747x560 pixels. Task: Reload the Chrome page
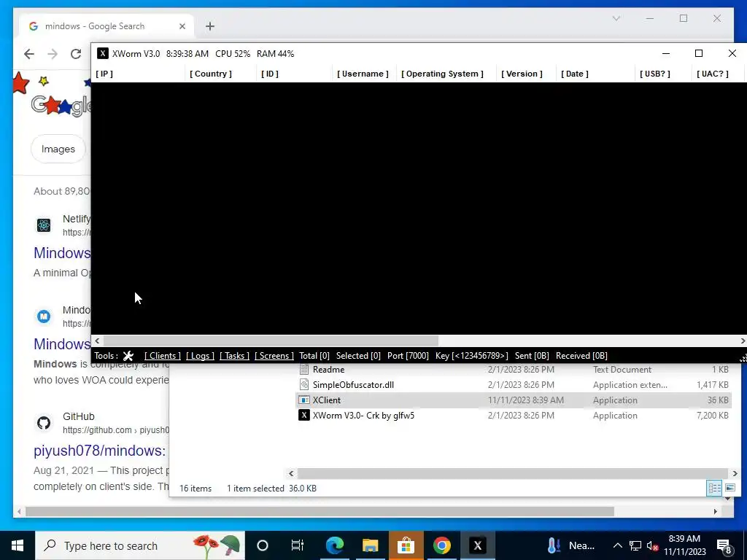(76, 54)
